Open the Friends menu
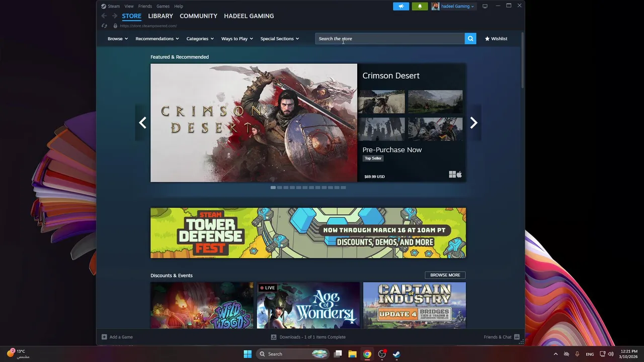 point(145,6)
